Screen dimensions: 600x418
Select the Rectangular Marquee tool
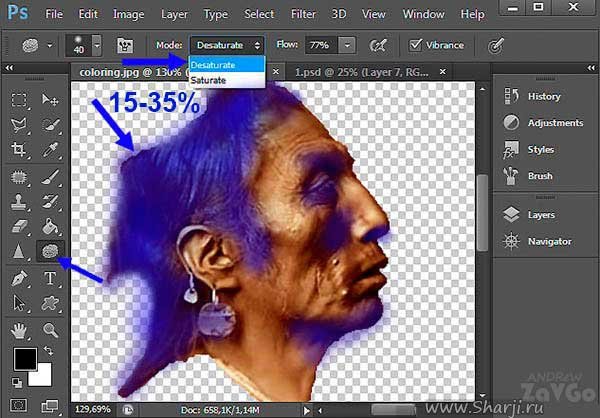[x=19, y=100]
